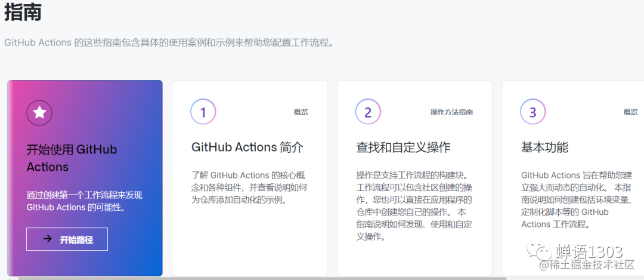644x280 pixels.
Task: Click the arrow icon in 开始路径 button
Action: (x=48, y=239)
